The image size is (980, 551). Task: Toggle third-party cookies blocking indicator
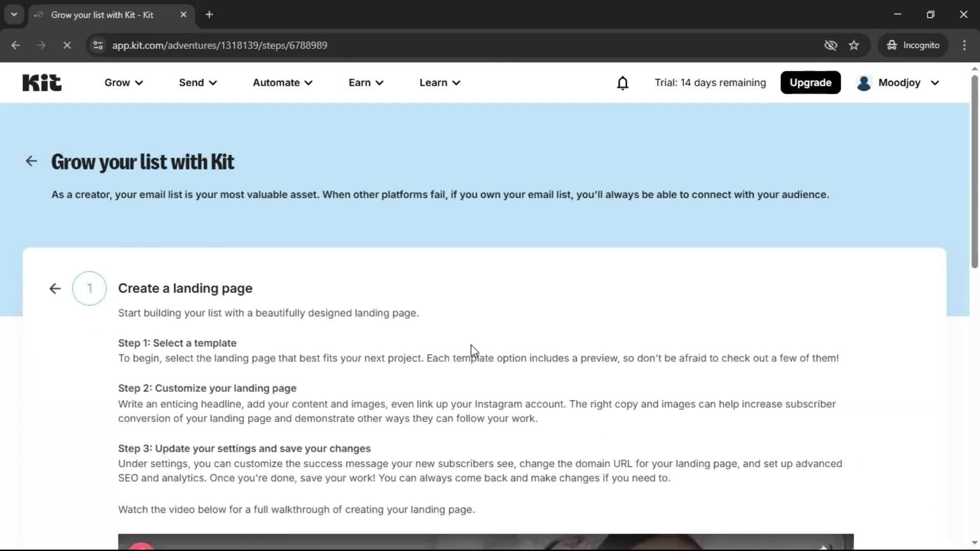coord(830,45)
